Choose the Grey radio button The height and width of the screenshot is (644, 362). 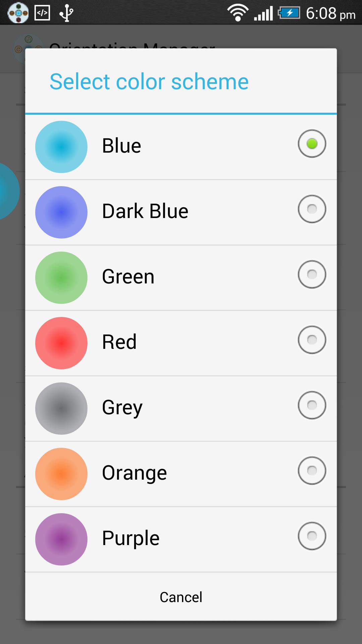(x=312, y=405)
